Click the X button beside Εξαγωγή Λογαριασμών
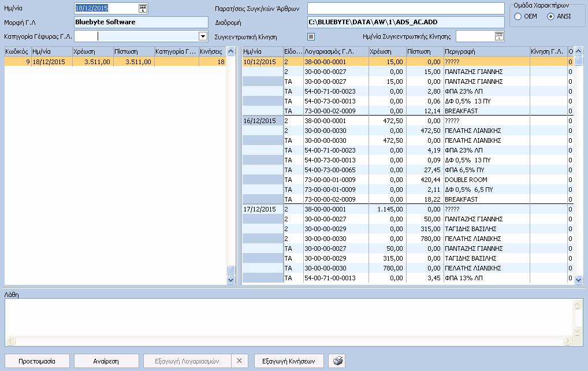The image size is (588, 371). 239,361
